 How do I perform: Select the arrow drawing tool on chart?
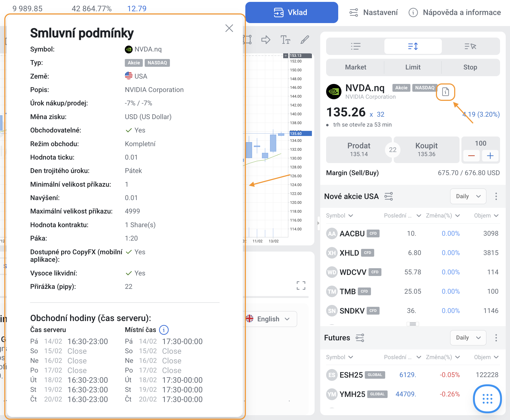(265, 40)
